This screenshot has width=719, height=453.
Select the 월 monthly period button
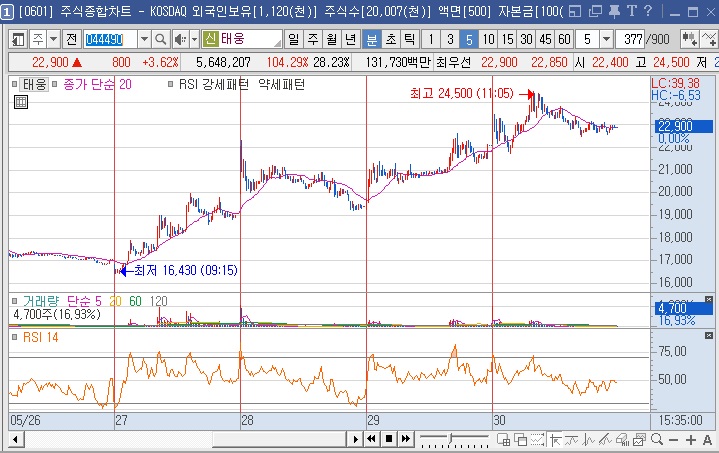(x=332, y=39)
